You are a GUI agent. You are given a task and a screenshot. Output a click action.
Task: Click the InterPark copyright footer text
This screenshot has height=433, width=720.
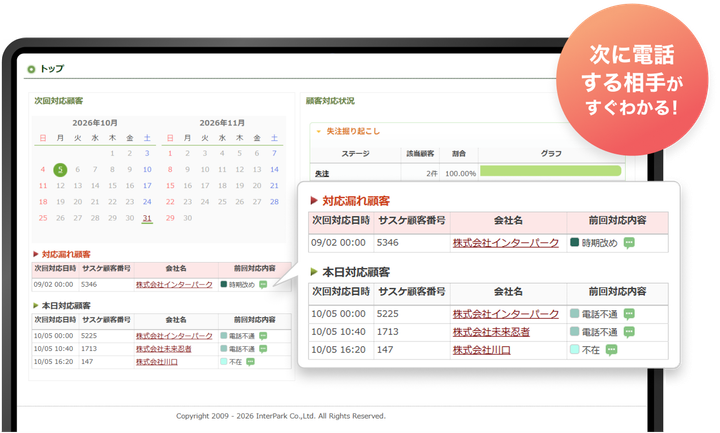click(281, 416)
